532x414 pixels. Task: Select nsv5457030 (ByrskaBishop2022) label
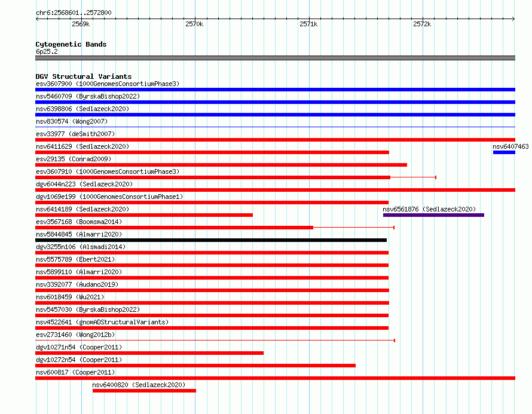(x=88, y=309)
